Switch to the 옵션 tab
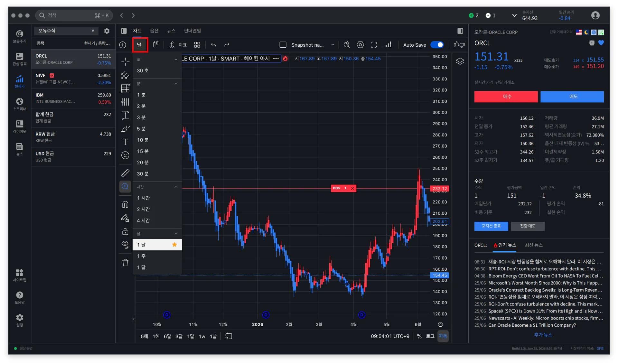The width and height of the screenshot is (618, 364). (154, 31)
